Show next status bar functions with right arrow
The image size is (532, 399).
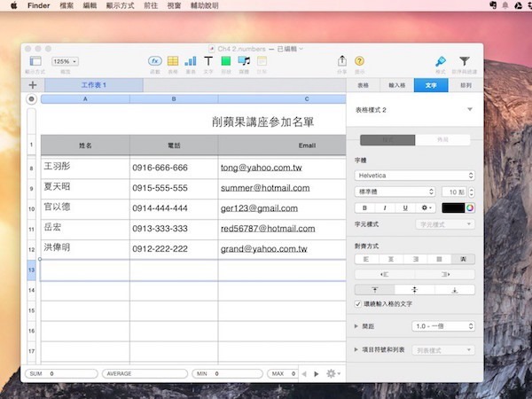pos(317,374)
